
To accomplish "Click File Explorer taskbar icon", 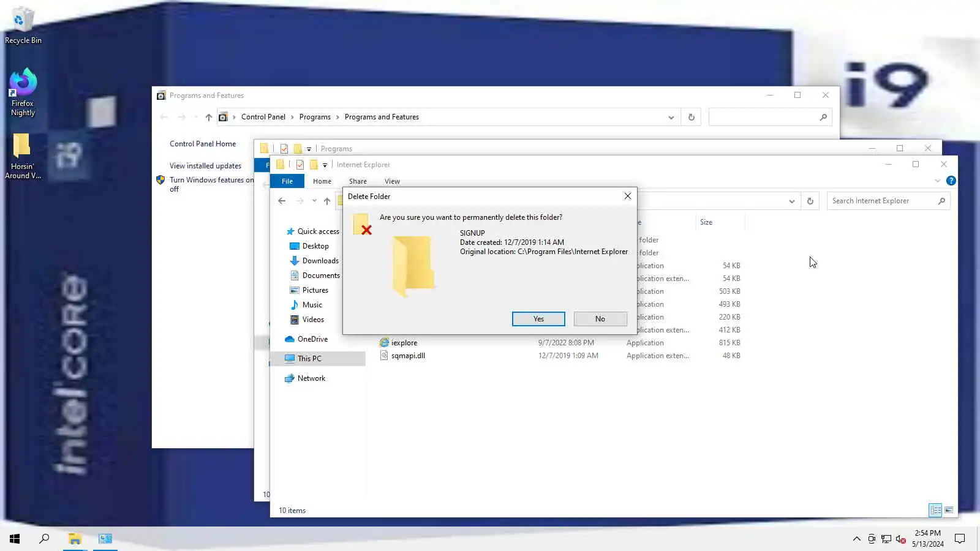I will pyautogui.click(x=75, y=539).
